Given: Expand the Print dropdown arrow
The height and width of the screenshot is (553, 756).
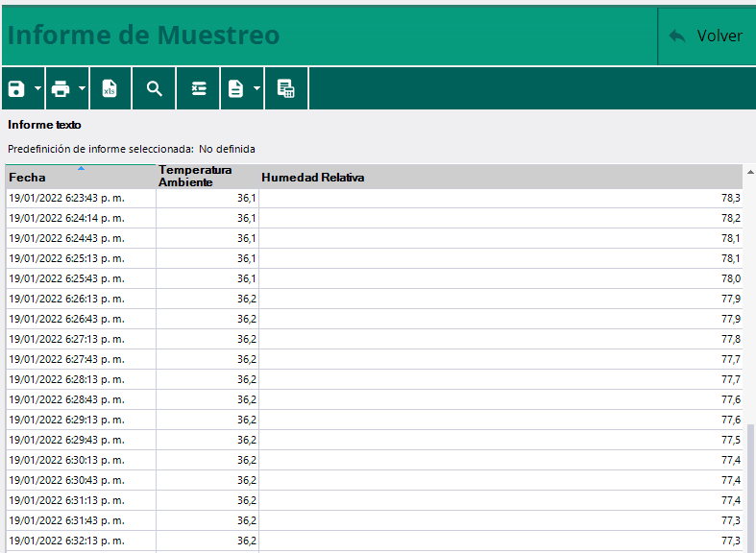Looking at the screenshot, I should tap(83, 89).
